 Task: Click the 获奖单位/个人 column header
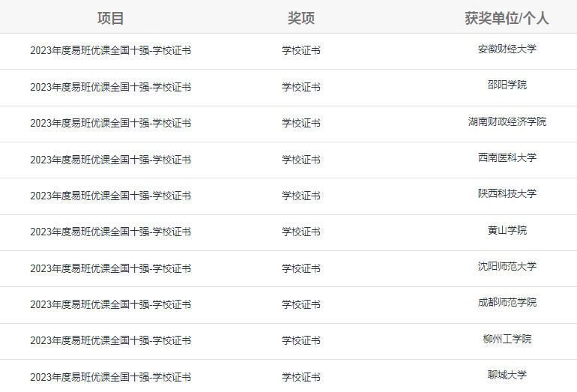pyautogui.click(x=507, y=18)
